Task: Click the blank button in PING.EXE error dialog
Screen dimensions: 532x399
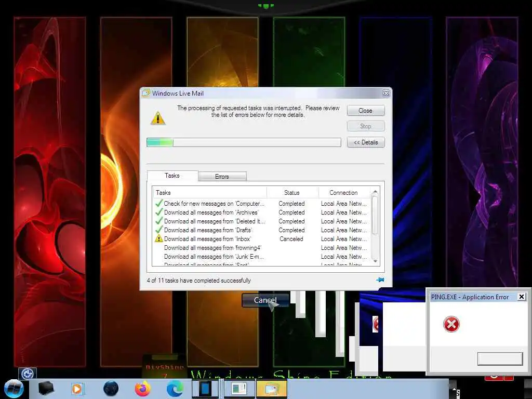Action: pos(500,358)
